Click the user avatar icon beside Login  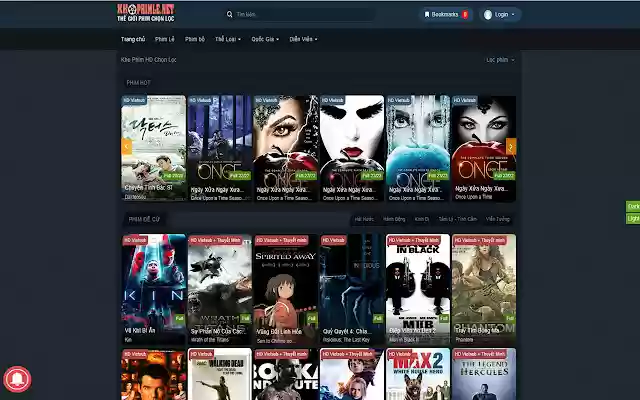[x=488, y=15]
